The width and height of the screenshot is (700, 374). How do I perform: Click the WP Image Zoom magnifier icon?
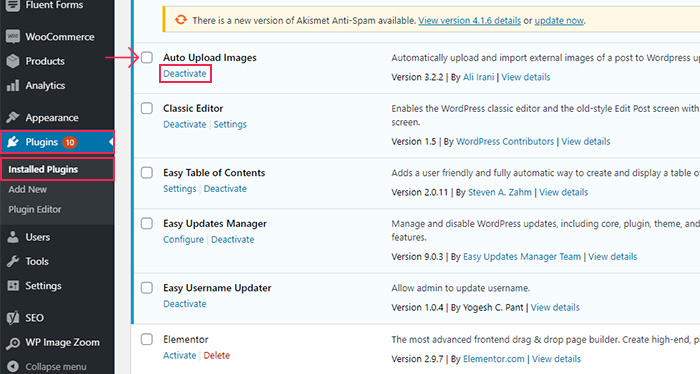[x=13, y=342]
